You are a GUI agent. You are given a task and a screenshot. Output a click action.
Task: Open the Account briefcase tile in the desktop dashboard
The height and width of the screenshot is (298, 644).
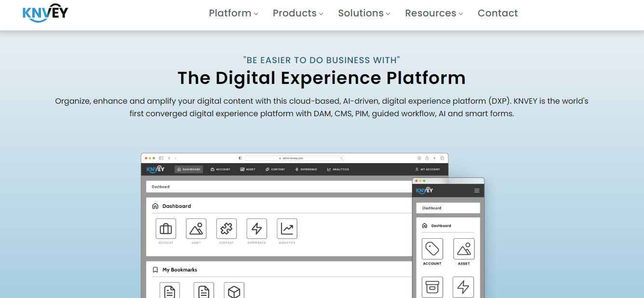coord(166,229)
